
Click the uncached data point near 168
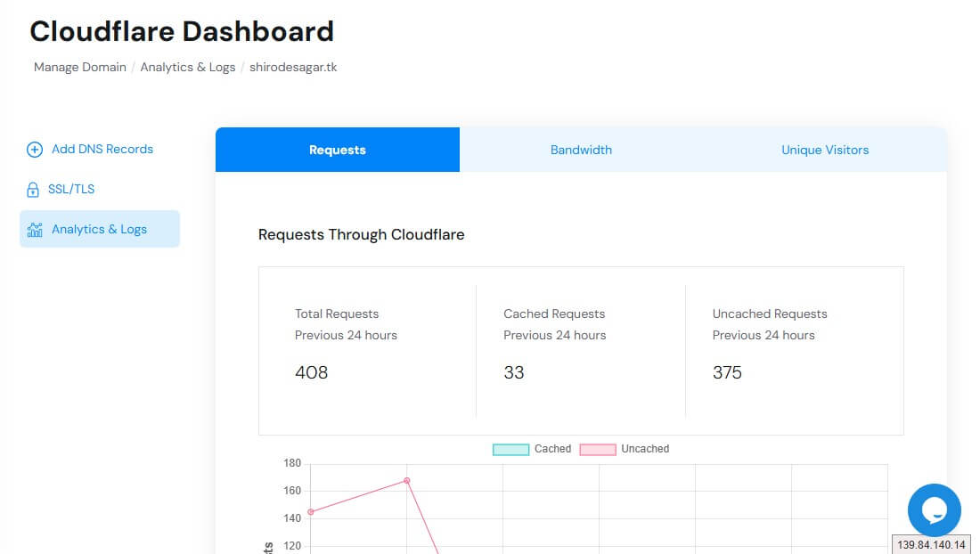point(407,480)
